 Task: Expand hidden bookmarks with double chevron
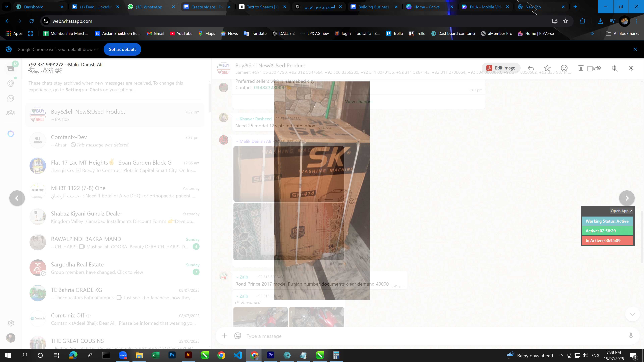592,34
